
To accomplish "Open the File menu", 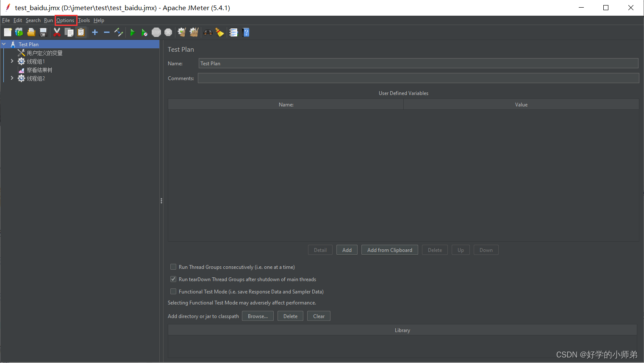I will coord(6,20).
